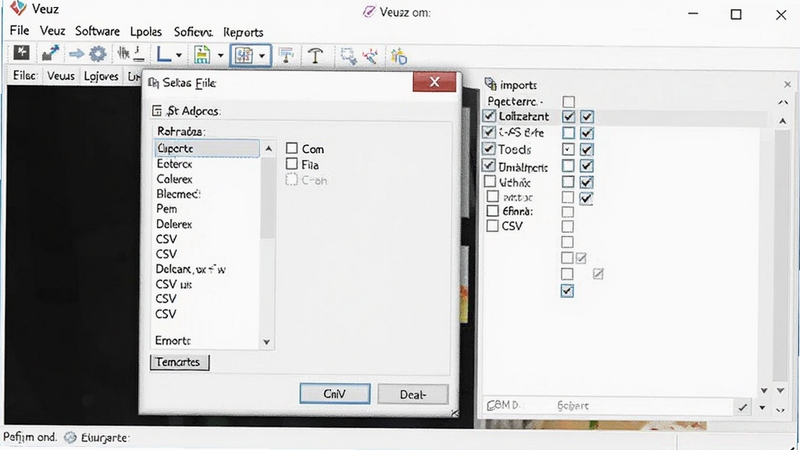Switch to the Lojoves tab
This screenshot has width=800, height=450.
(101, 76)
